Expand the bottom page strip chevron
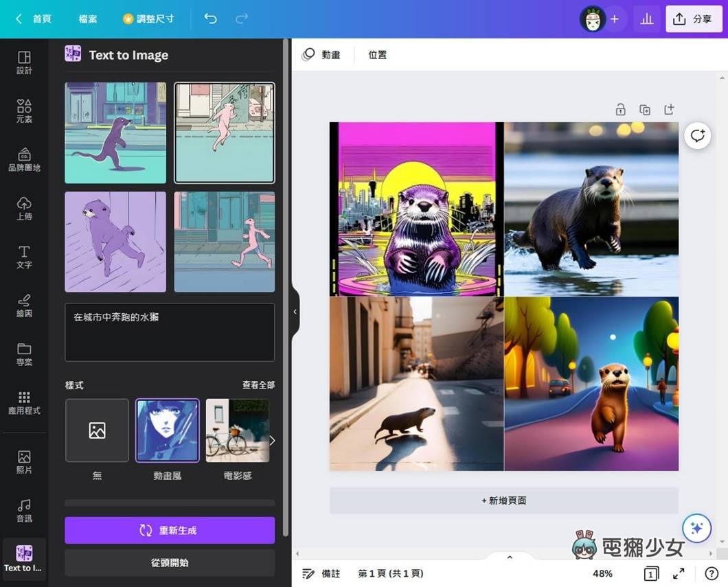Screen dimensions: 728x587 [x=509, y=557]
